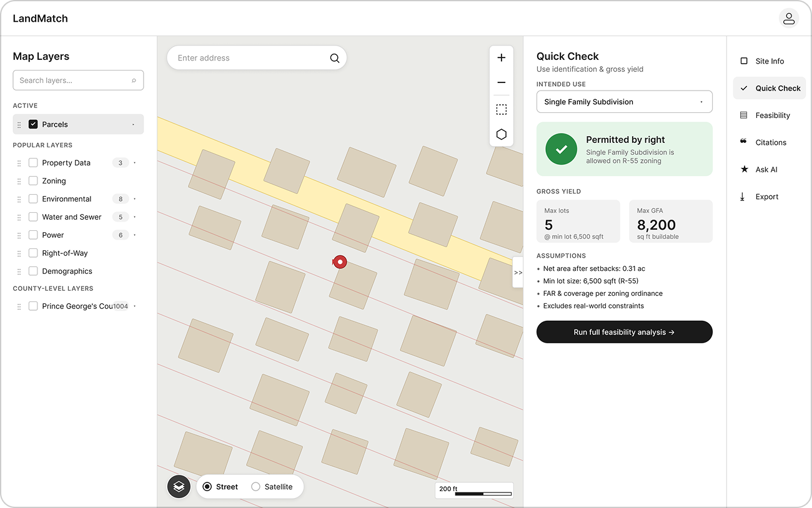Image resolution: width=812 pixels, height=508 pixels.
Task: Click the Max lots card
Action: coord(578,221)
